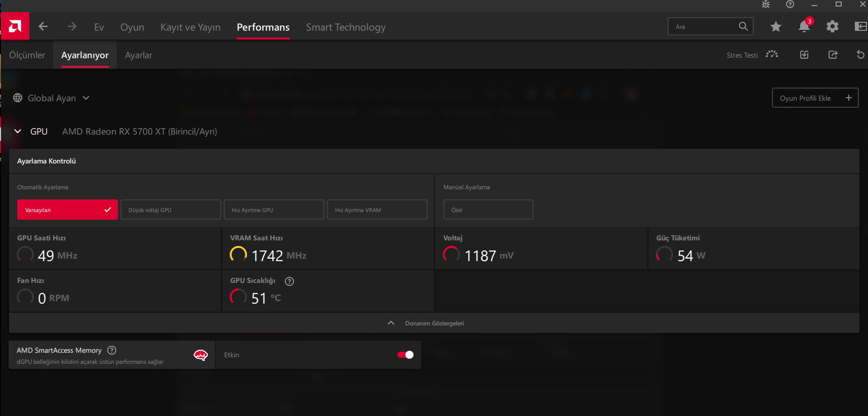The height and width of the screenshot is (416, 868).
Task: Open the help question mark in title bar
Action: (x=790, y=5)
